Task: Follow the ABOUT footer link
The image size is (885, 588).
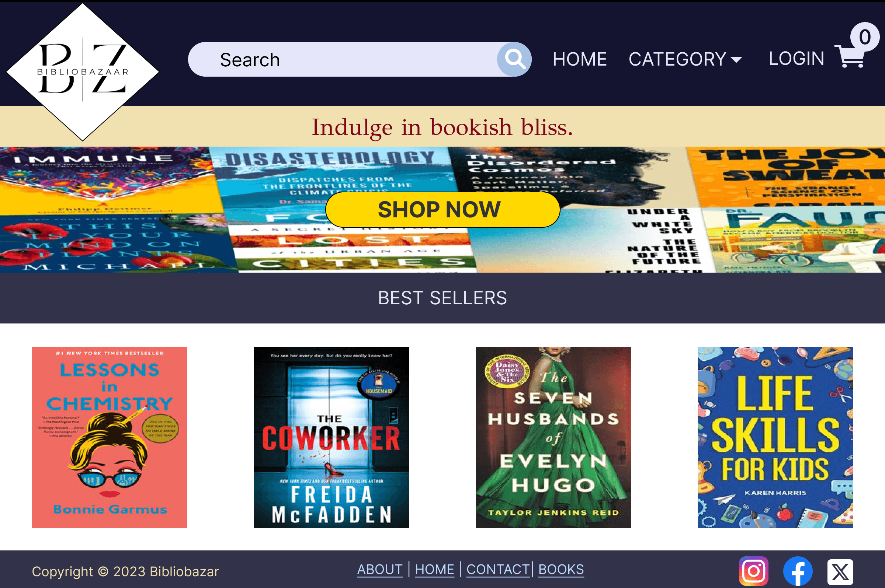Action: pos(379,569)
